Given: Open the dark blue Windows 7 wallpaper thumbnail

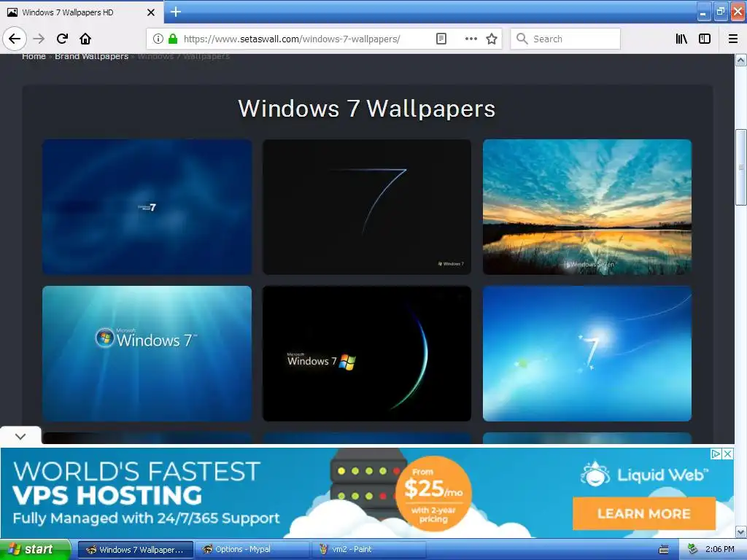Looking at the screenshot, I should pos(147,206).
